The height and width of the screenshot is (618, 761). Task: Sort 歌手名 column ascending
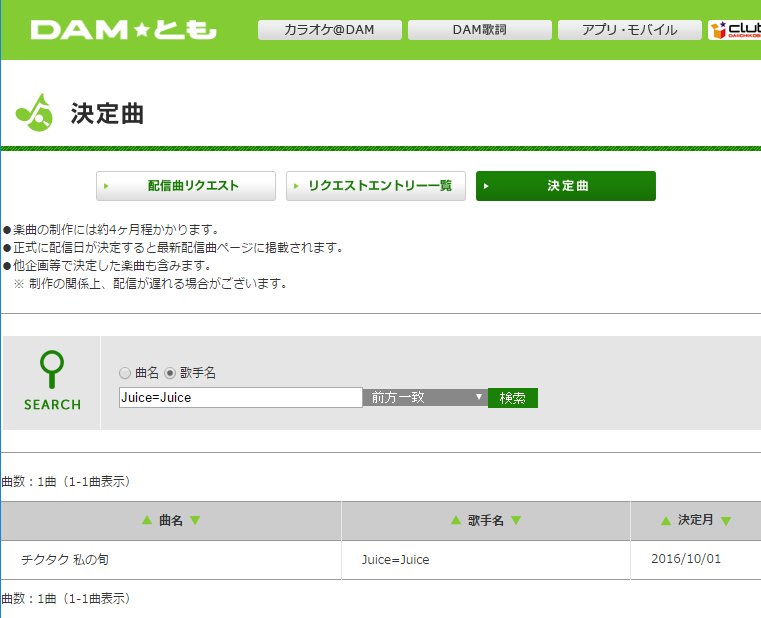point(455,520)
